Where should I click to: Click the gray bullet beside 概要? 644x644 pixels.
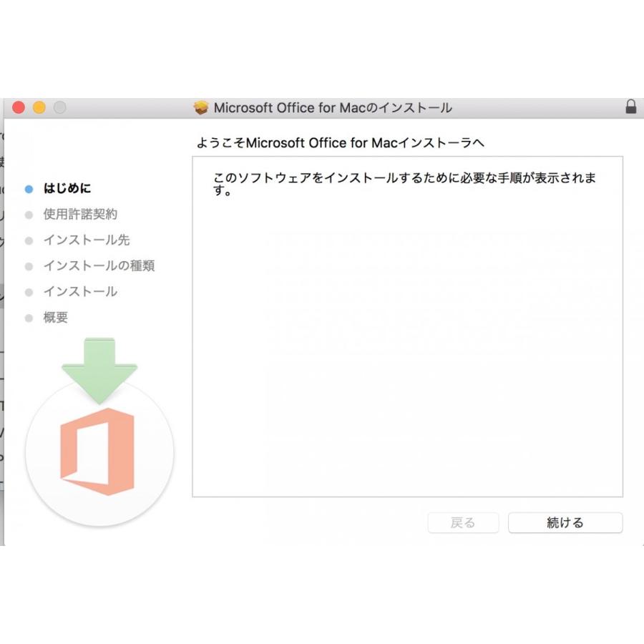[29, 318]
